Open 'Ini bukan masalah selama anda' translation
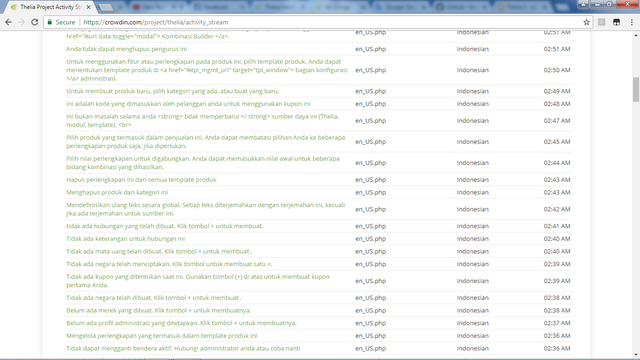Viewport: 640px width, 360px height. [x=202, y=120]
